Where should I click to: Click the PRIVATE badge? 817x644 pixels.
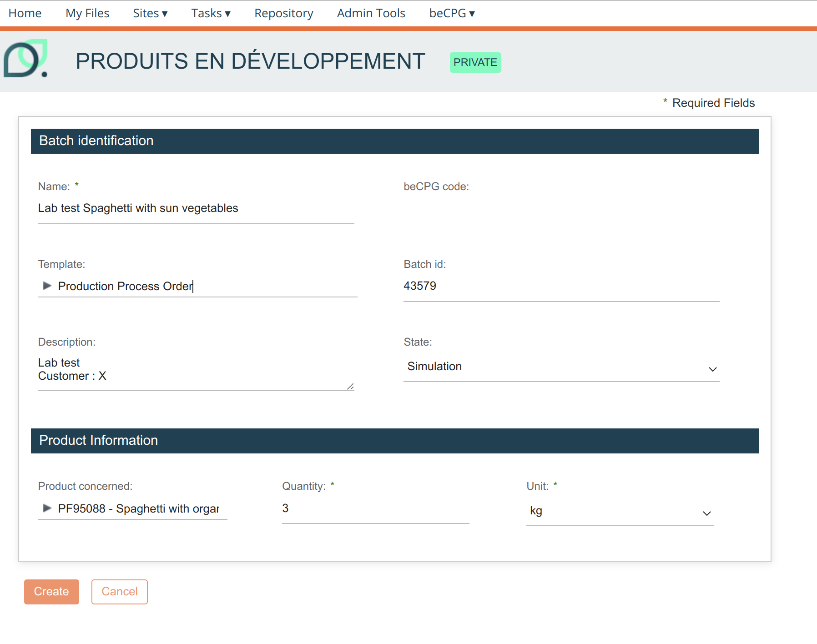[x=475, y=62]
